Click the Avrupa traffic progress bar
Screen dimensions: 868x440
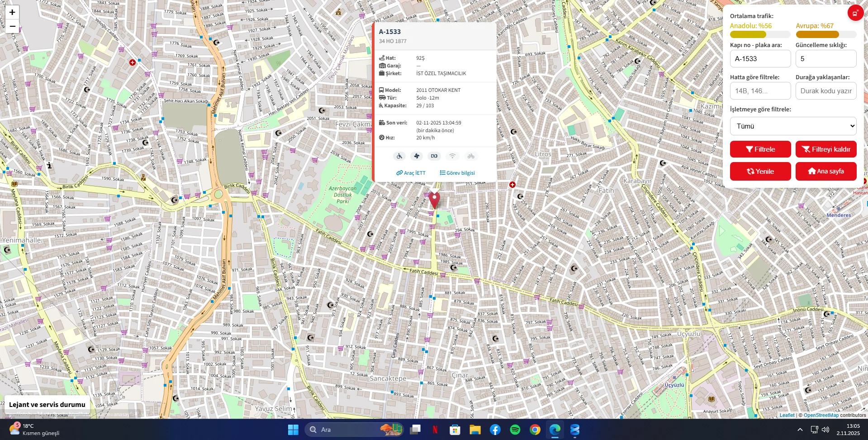tap(825, 34)
